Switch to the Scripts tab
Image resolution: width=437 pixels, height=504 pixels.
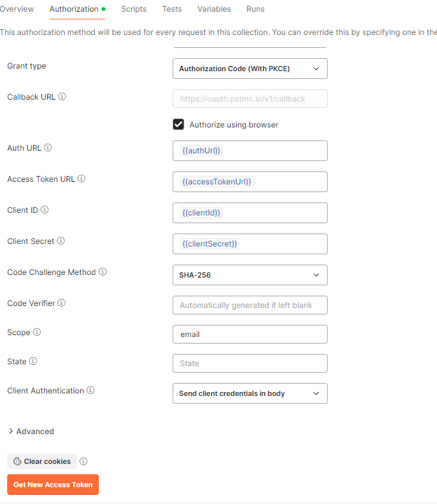pos(134,9)
